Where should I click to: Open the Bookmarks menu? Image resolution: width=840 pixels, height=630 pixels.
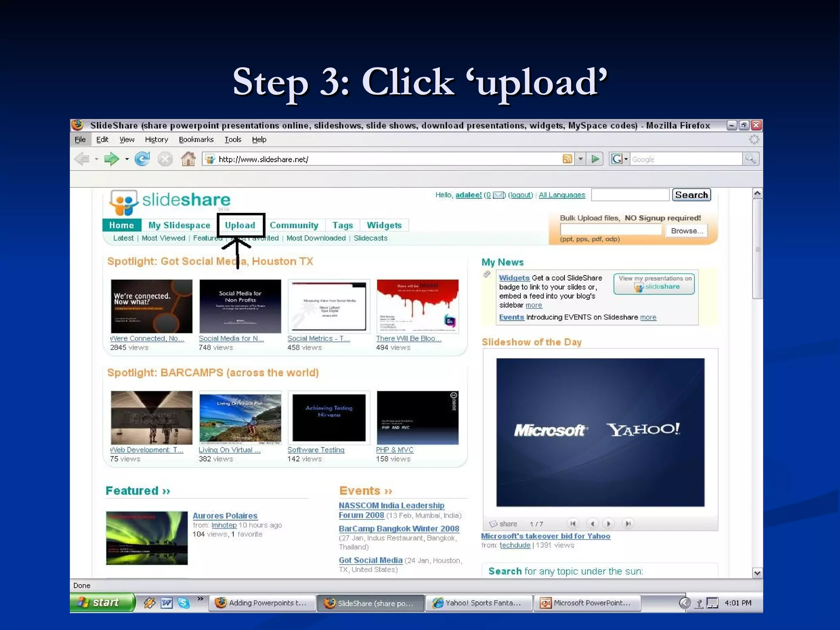coord(196,139)
